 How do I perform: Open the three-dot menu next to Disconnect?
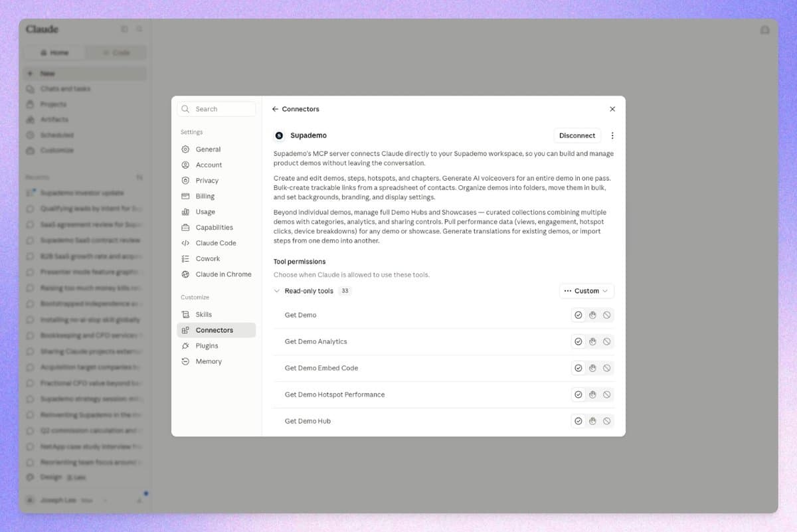[612, 135]
